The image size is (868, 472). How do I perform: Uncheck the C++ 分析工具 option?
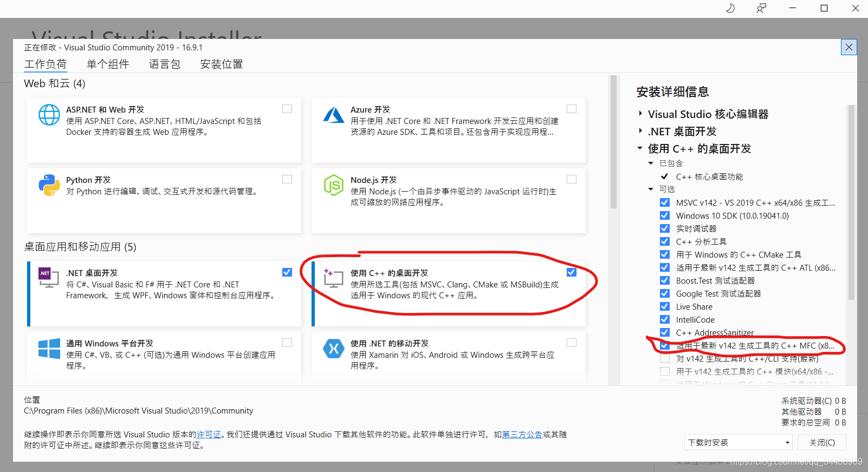[x=665, y=241]
